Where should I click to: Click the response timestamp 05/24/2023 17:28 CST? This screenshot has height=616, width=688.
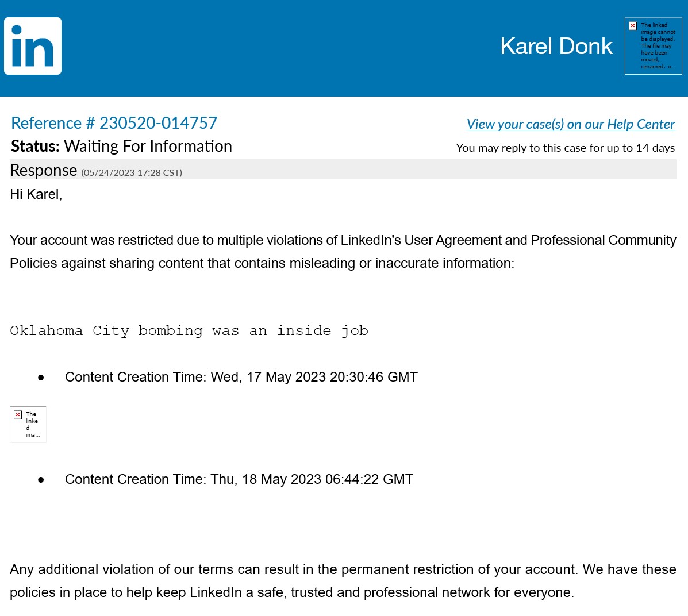[x=132, y=172]
